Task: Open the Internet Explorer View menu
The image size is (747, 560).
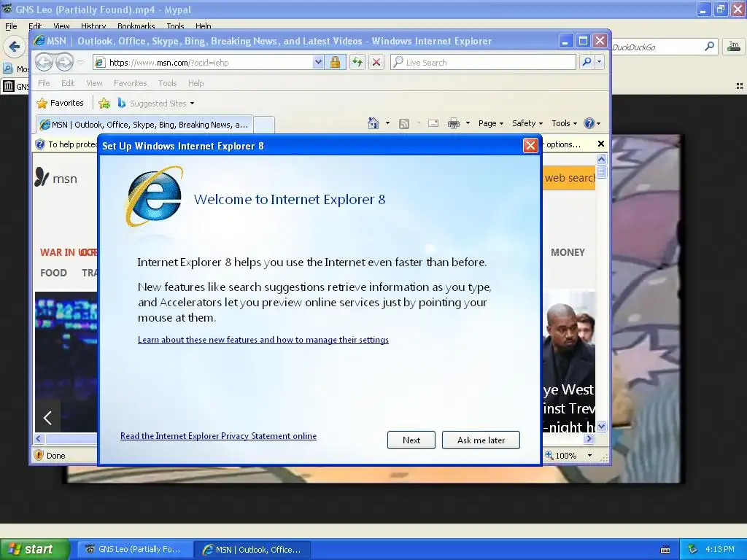Action: pos(94,83)
